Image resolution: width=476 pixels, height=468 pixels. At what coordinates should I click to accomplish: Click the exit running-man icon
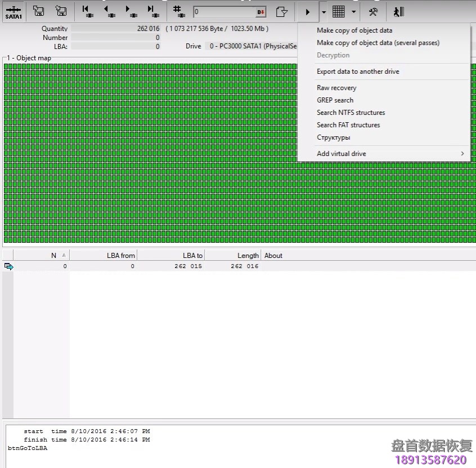click(x=399, y=11)
